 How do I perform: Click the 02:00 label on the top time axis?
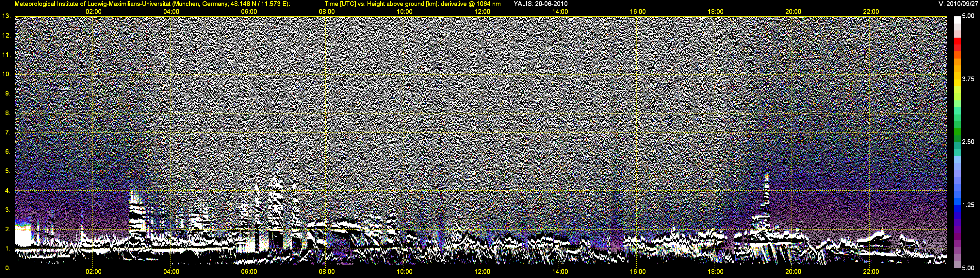click(93, 11)
